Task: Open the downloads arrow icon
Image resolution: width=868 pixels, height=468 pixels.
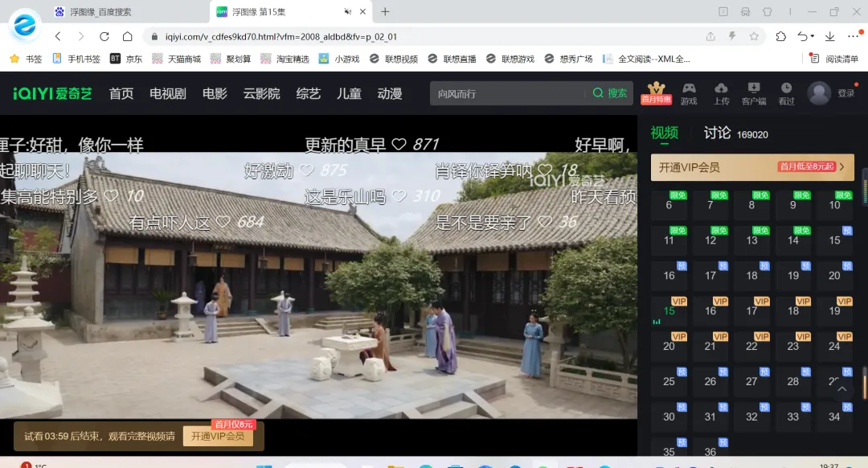Action: pyautogui.click(x=829, y=36)
